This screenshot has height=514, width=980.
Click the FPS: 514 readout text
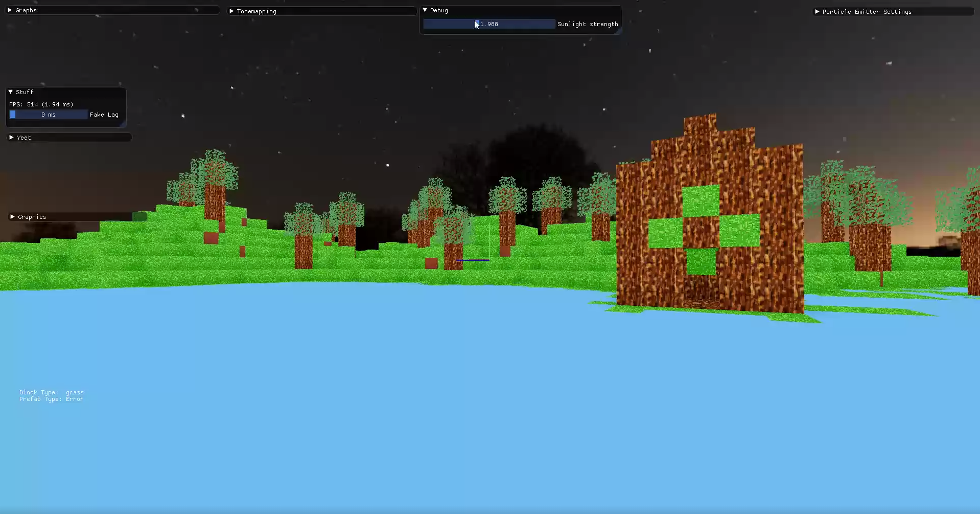41,104
